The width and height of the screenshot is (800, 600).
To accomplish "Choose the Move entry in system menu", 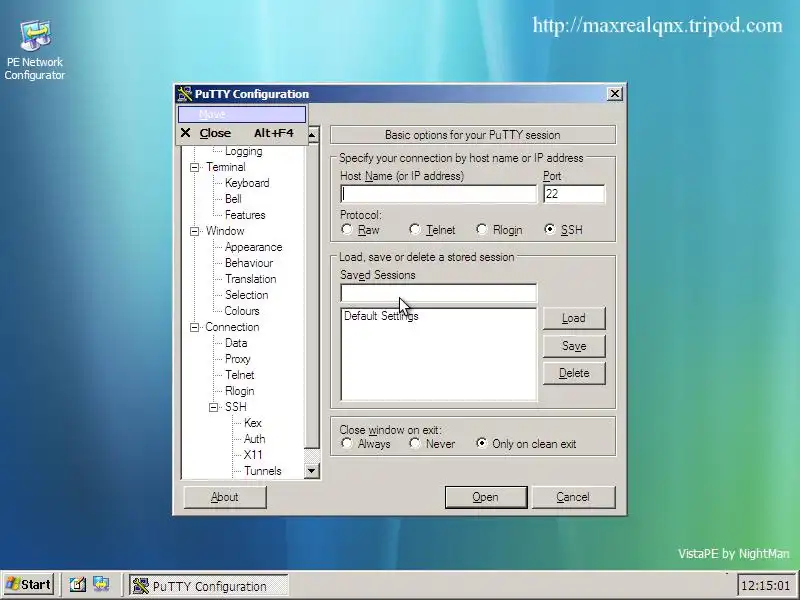I will click(x=242, y=114).
